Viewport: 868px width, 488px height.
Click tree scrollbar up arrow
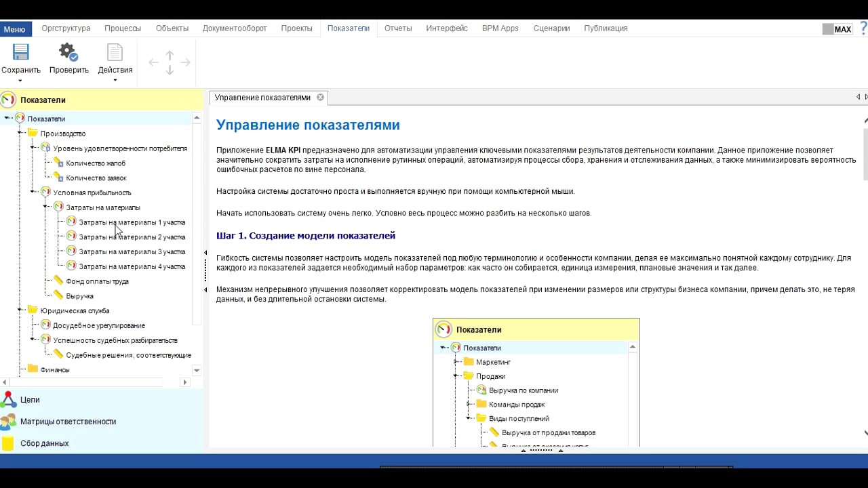[197, 118]
